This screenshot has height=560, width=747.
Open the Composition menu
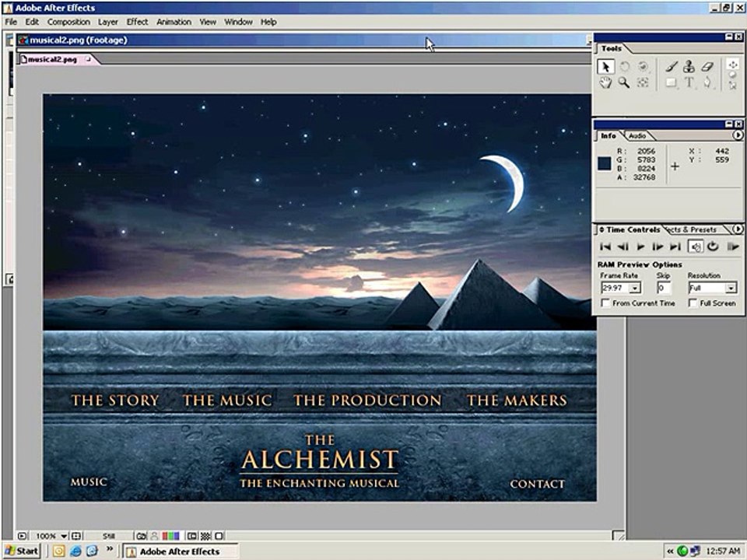pyautogui.click(x=68, y=22)
